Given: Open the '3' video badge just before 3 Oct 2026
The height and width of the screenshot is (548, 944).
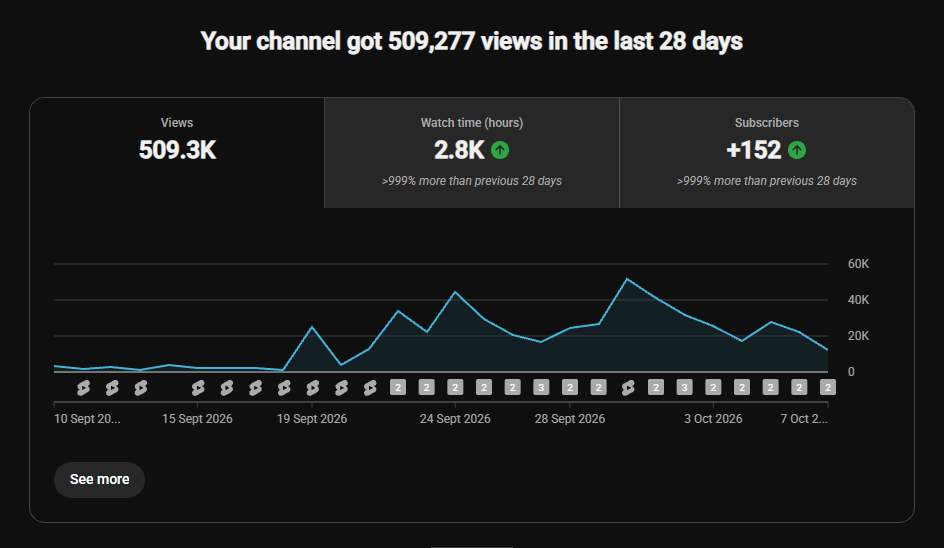Looking at the screenshot, I should (685, 387).
